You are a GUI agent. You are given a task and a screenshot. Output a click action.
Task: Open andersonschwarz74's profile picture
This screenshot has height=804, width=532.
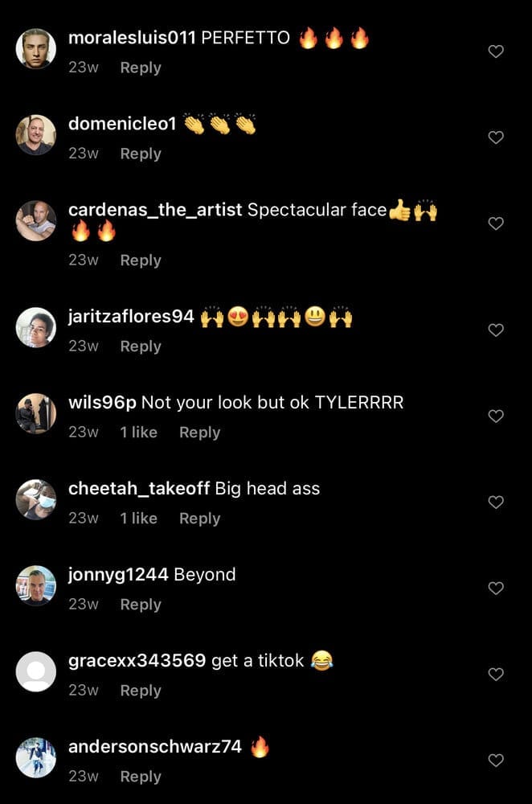click(36, 758)
